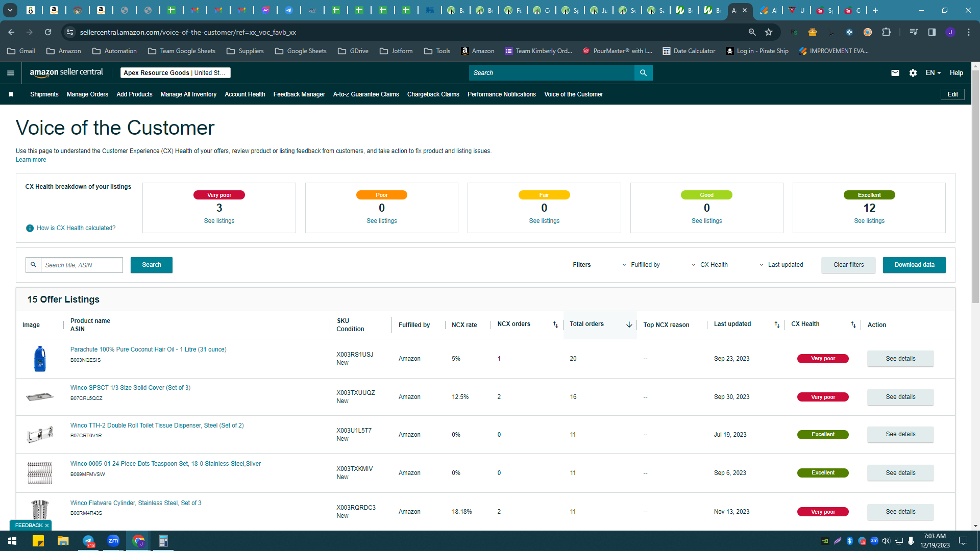Sort the table by NCX orders
This screenshot has width=980, height=551.
coord(555,324)
